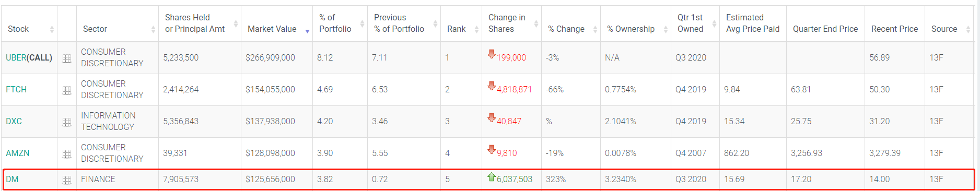Click red down arrow in FTCH row
The image size is (980, 191).
coord(491,86)
